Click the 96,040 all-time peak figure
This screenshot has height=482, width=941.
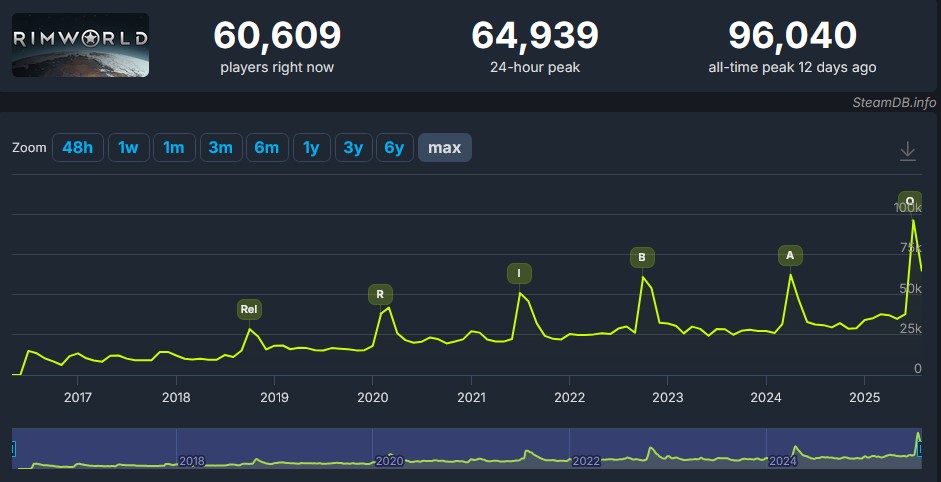(x=792, y=36)
